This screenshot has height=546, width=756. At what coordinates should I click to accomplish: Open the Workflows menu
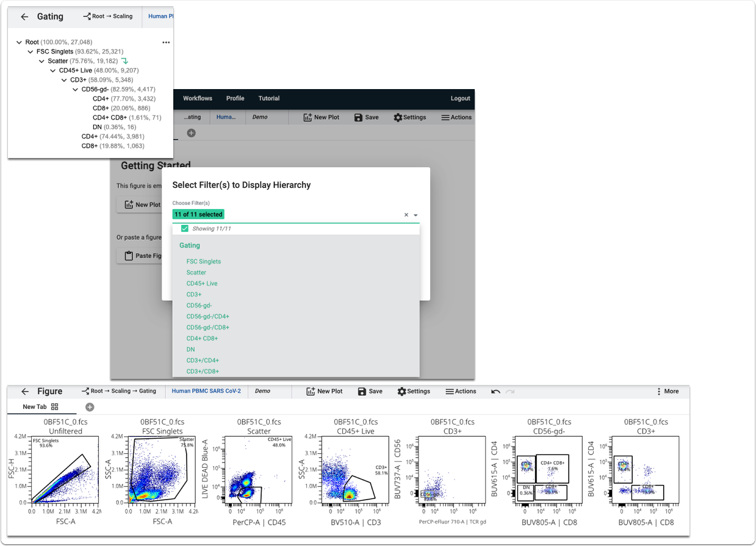pyautogui.click(x=198, y=98)
